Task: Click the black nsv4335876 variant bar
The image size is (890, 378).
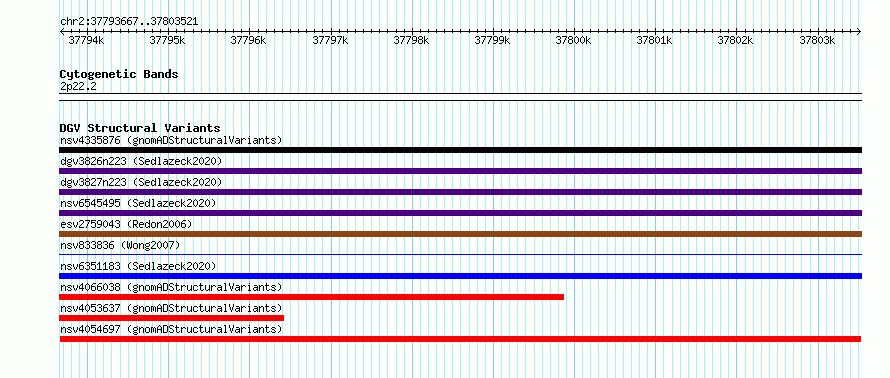Action: coord(461,150)
